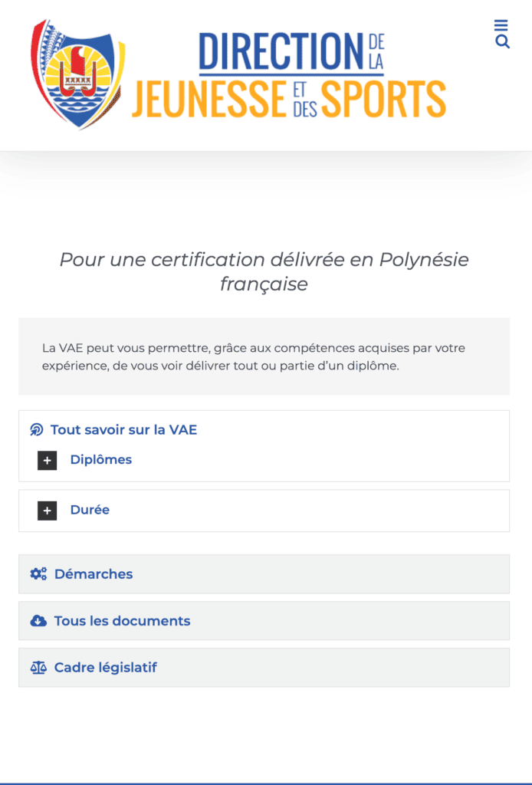Open the hamburger menu icon
The height and width of the screenshot is (785, 532).
(501, 25)
